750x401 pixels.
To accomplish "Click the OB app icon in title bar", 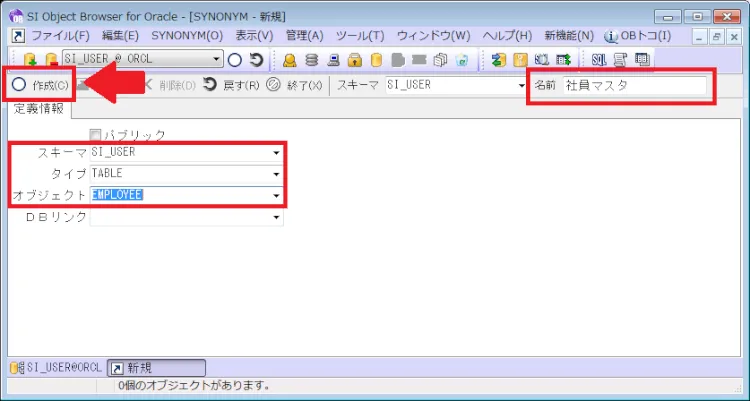I will tap(16, 17).
